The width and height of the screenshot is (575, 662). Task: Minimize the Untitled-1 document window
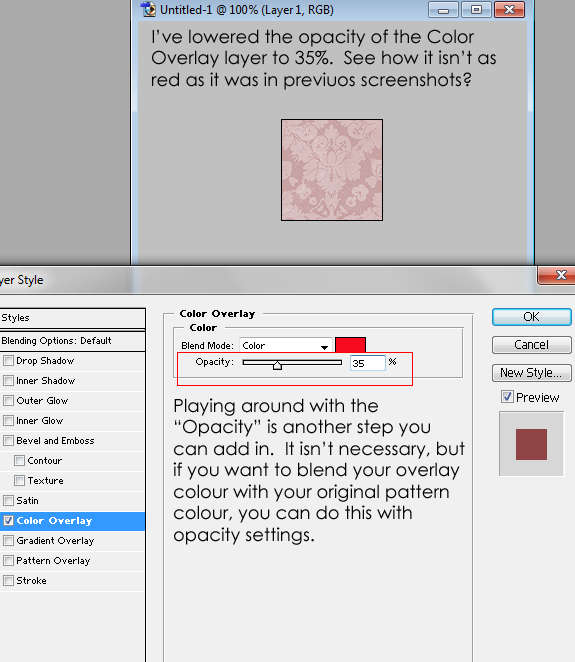pos(443,10)
